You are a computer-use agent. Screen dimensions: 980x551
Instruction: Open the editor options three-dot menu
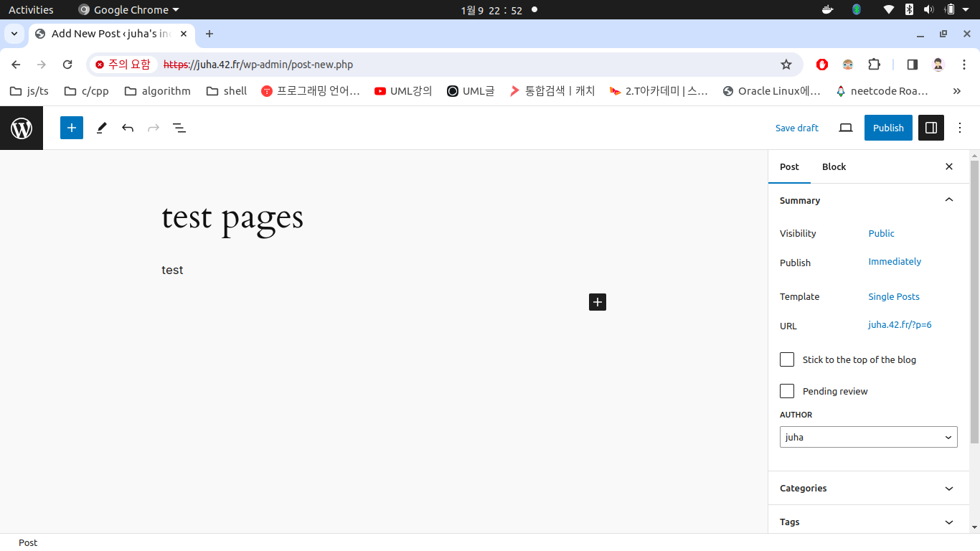tap(960, 128)
